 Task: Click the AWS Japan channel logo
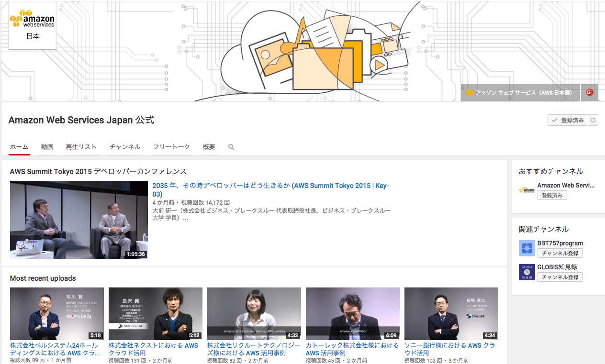(x=33, y=25)
